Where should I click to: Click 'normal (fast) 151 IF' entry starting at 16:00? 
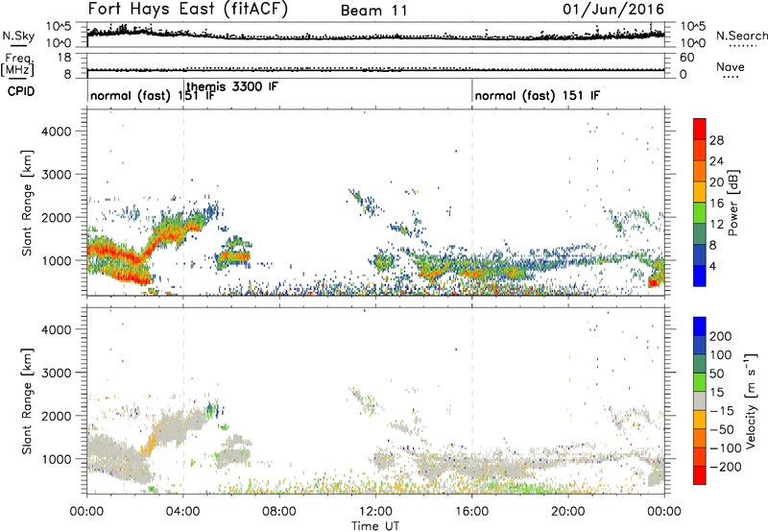pyautogui.click(x=538, y=95)
